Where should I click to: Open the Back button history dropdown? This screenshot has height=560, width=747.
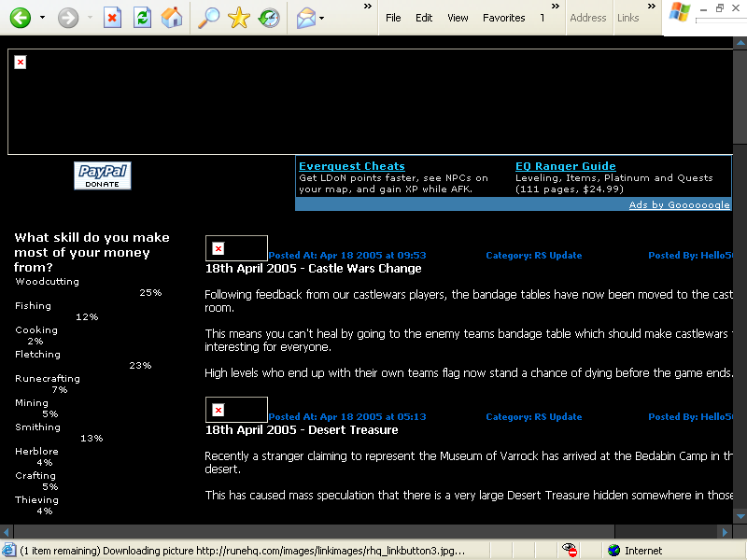click(42, 18)
